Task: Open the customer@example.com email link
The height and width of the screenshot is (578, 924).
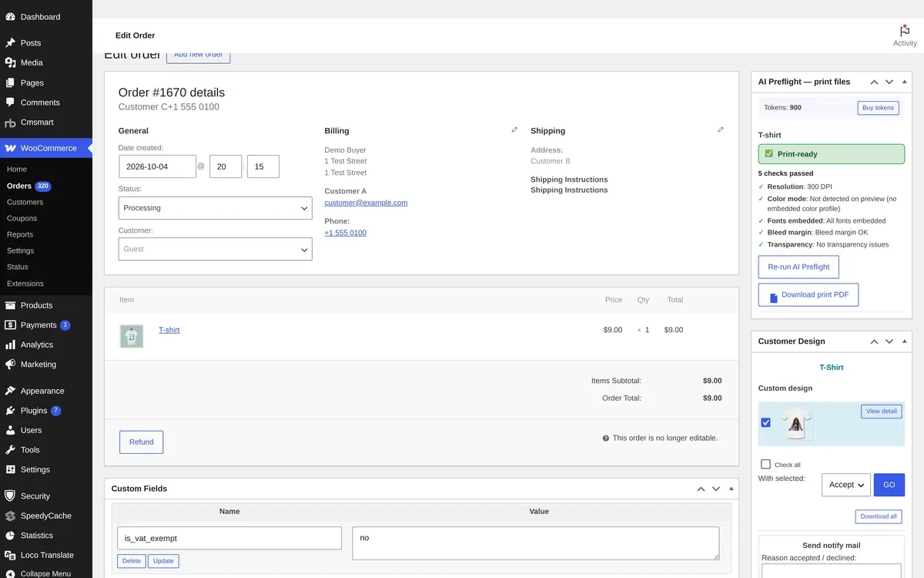Action: click(x=366, y=203)
